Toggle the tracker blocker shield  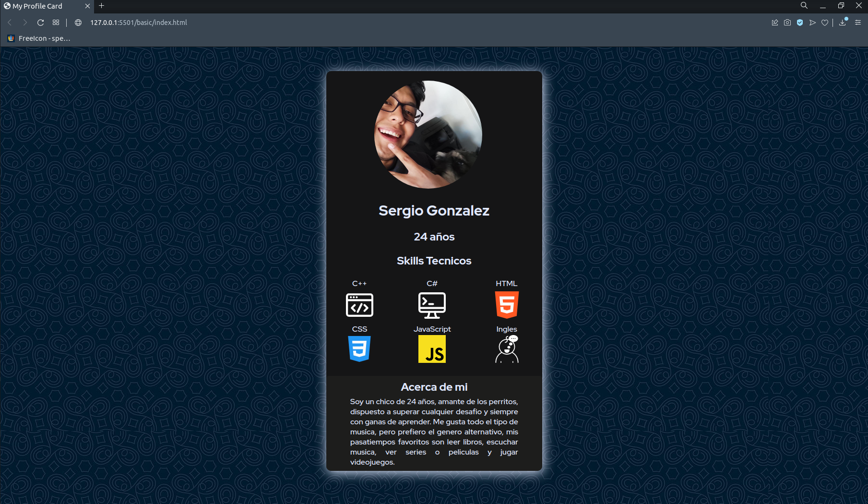(x=800, y=22)
